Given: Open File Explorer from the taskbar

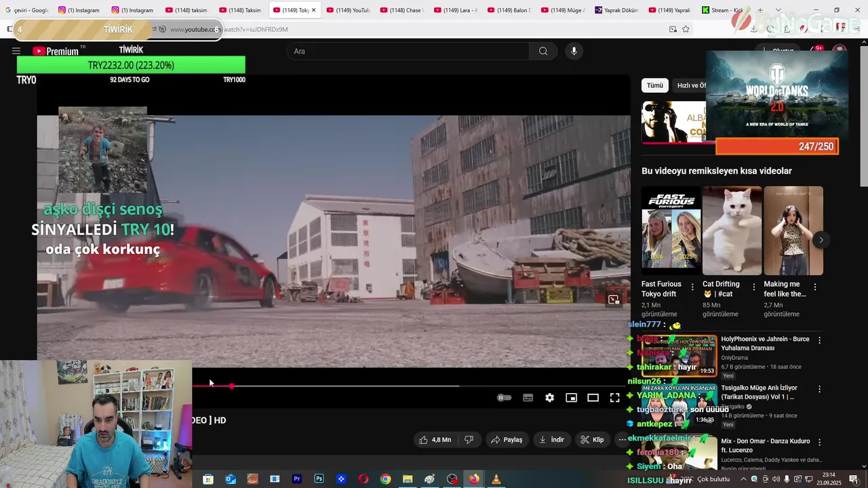Looking at the screenshot, I should (x=408, y=479).
